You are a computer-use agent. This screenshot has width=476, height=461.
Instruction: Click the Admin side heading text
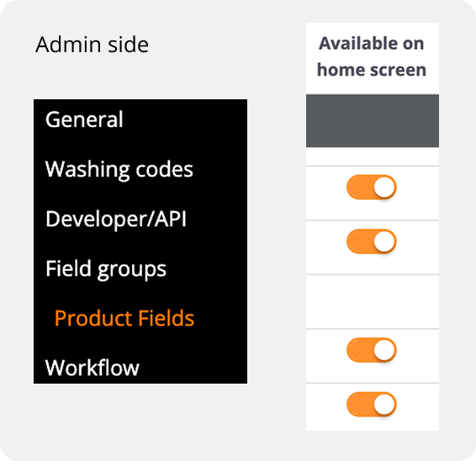pyautogui.click(x=92, y=45)
